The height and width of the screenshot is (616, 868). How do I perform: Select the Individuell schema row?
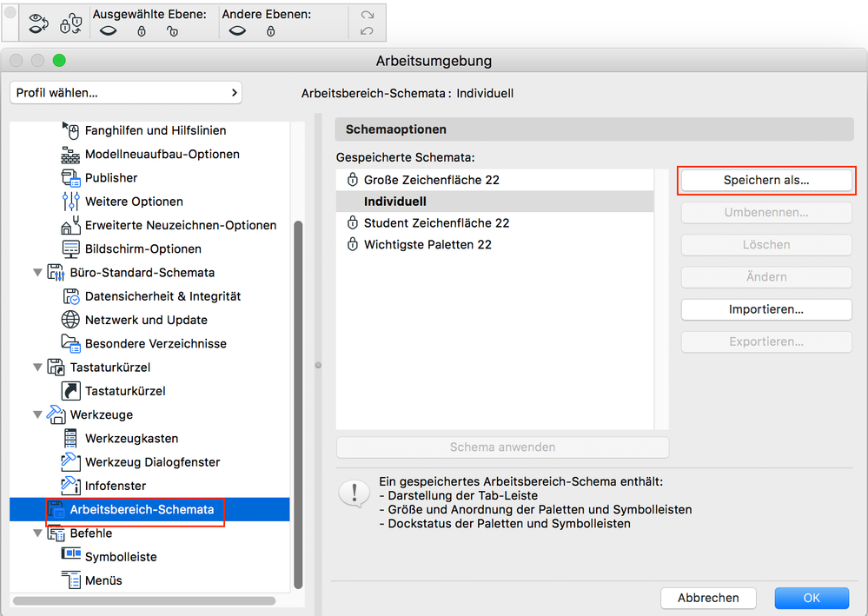click(495, 202)
